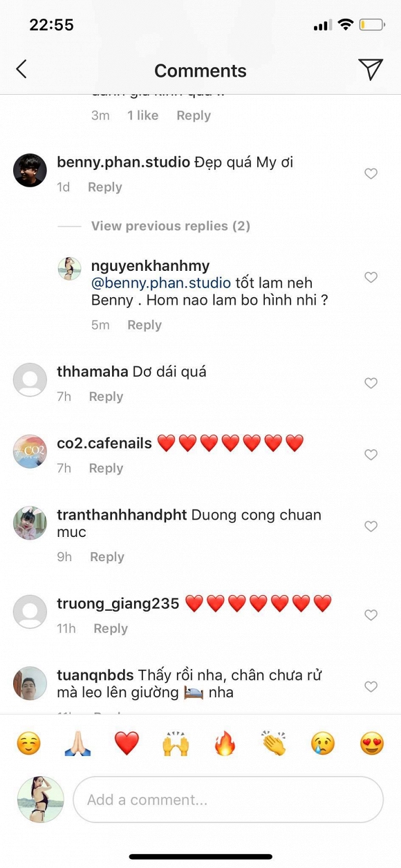Open truong_giang235's profile picture
The width and height of the screenshot is (401, 868).
(30, 612)
